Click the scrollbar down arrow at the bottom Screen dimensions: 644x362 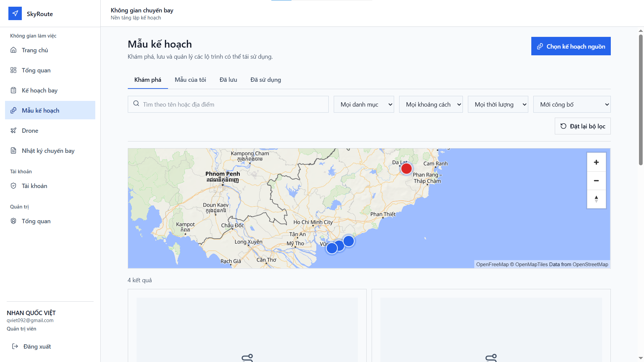pyautogui.click(x=641, y=358)
